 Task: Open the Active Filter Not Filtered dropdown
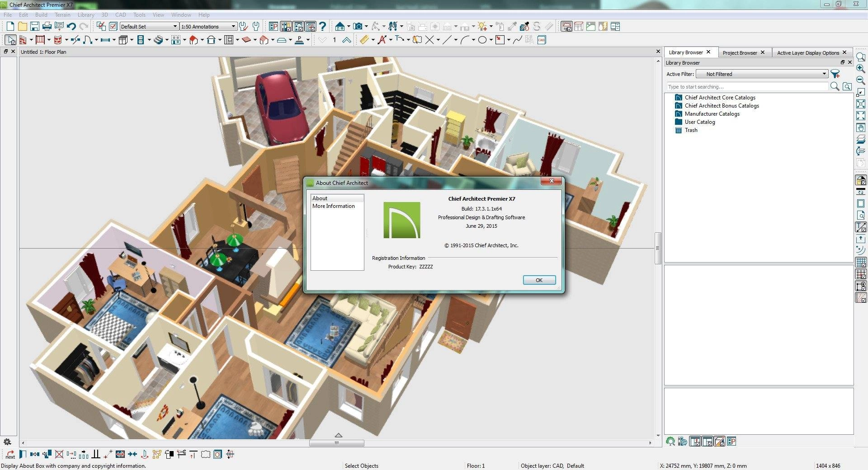(762, 74)
